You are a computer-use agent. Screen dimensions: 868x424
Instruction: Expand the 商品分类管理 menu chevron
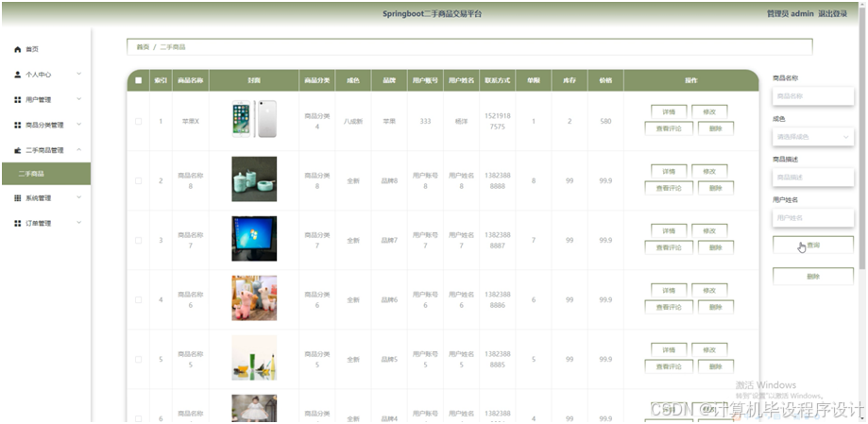[x=78, y=125]
